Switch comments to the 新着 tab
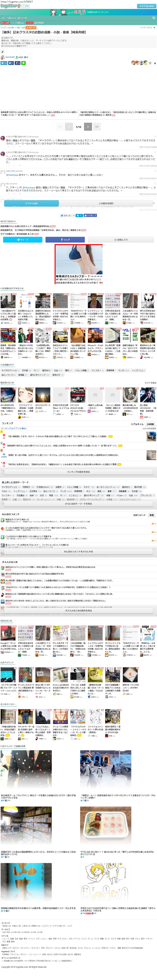The width and height of the screenshot is (157, 980). pyautogui.click(x=152, y=515)
